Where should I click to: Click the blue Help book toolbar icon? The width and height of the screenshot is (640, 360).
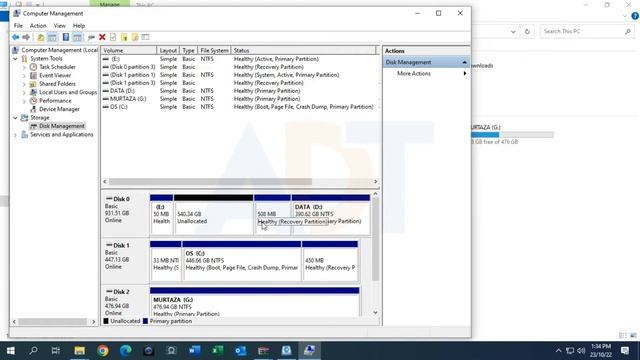pyautogui.click(x=66, y=37)
